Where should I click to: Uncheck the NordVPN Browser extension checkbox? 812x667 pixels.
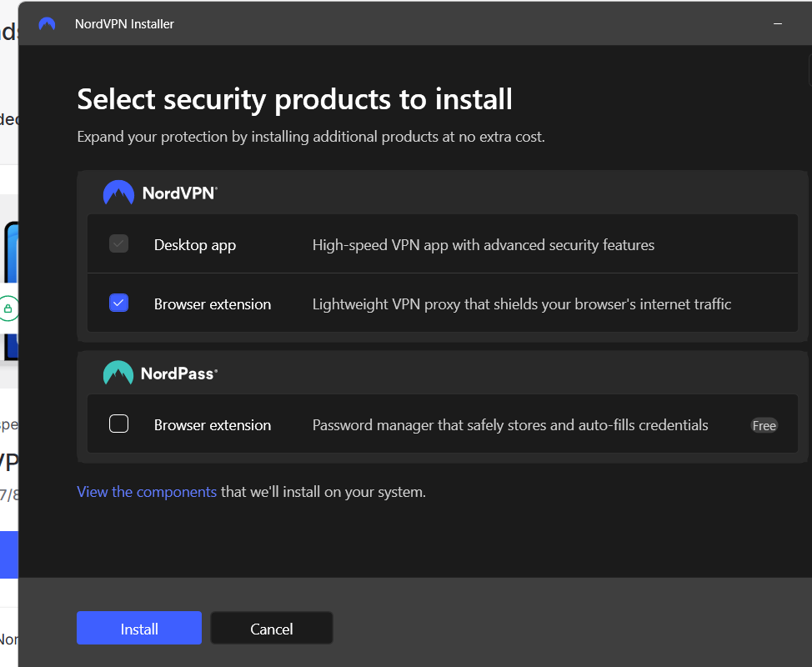click(x=119, y=303)
